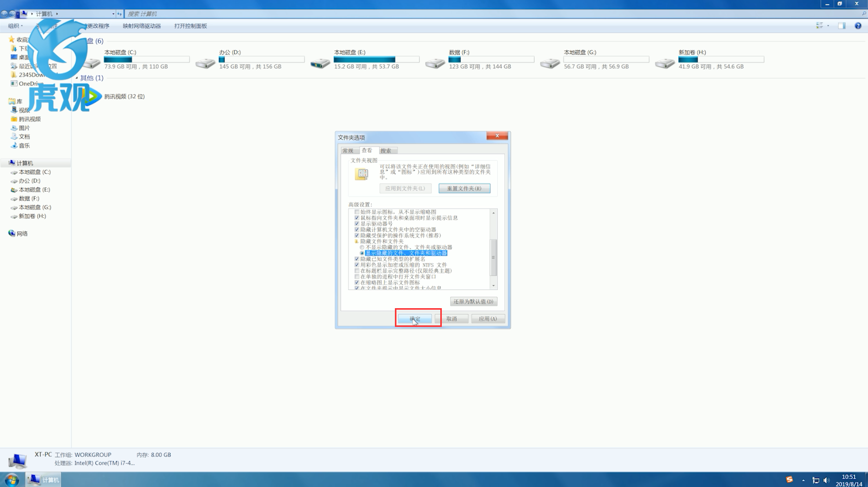Open the 组织 dropdown menu
The image size is (868, 487).
point(15,26)
